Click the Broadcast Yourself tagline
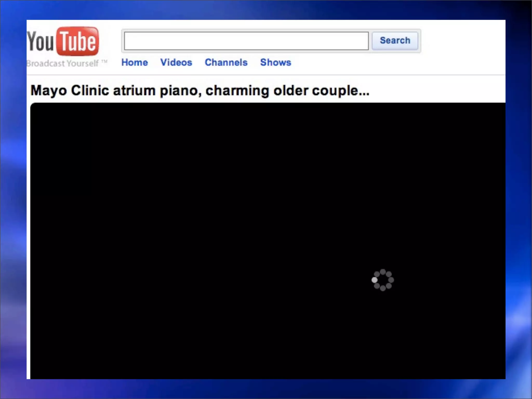 [62, 63]
